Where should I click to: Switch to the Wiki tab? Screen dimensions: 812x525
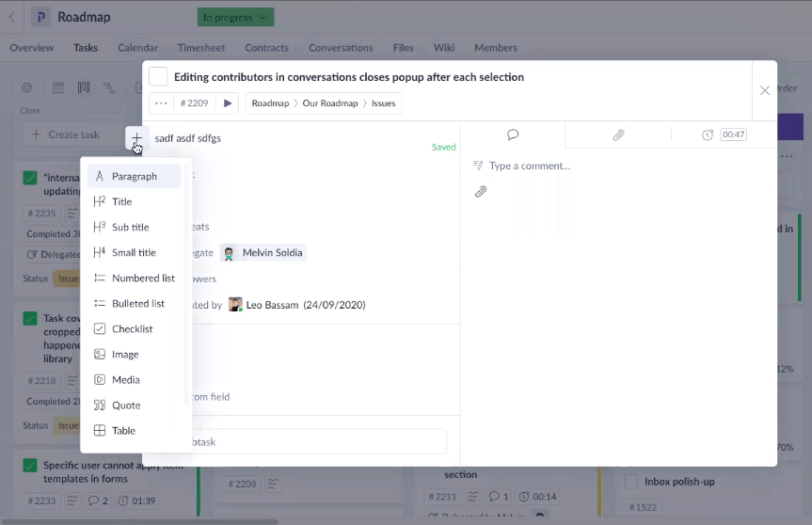[x=444, y=48]
